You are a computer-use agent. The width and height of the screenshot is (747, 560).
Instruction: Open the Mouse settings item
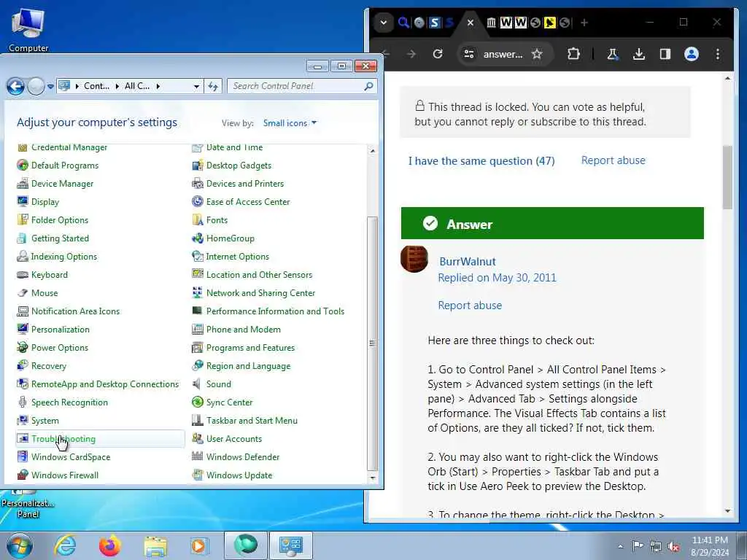44,293
